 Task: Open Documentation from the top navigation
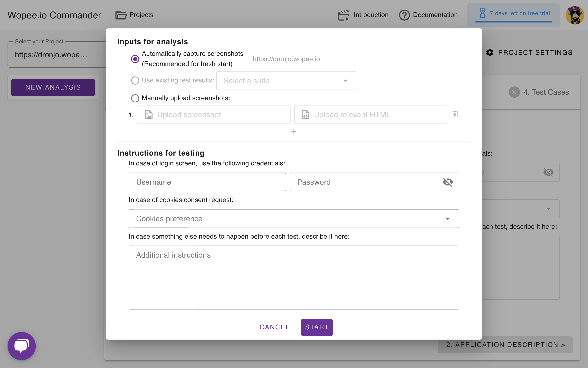pos(428,15)
